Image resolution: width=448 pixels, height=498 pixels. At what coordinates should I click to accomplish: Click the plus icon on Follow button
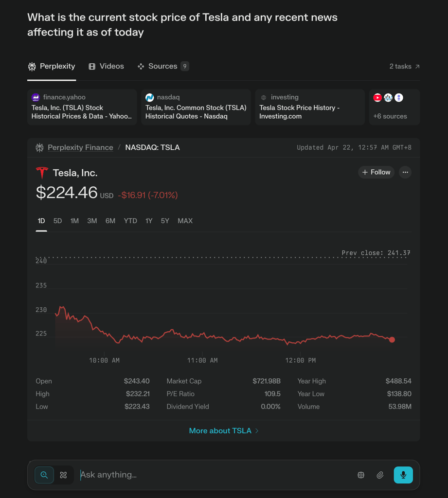[x=365, y=172]
